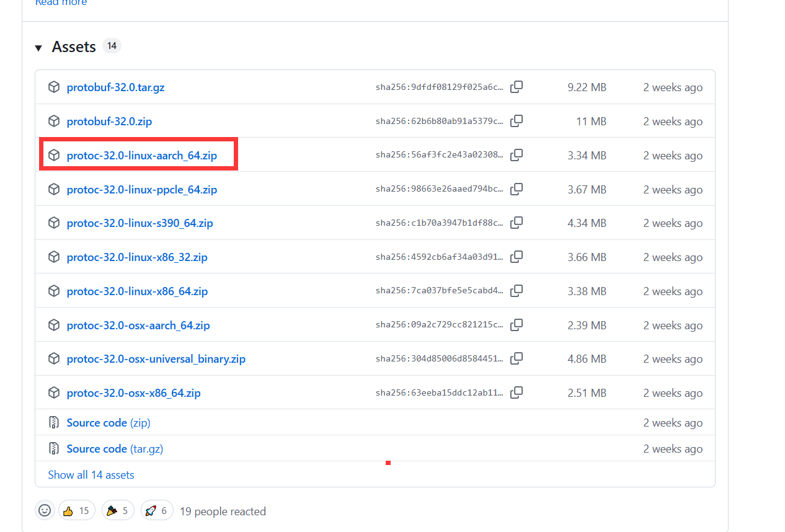Click sha256:9dfdf08129f025a6c hash text
Screen dimensions: 785x532
tap(440, 87)
